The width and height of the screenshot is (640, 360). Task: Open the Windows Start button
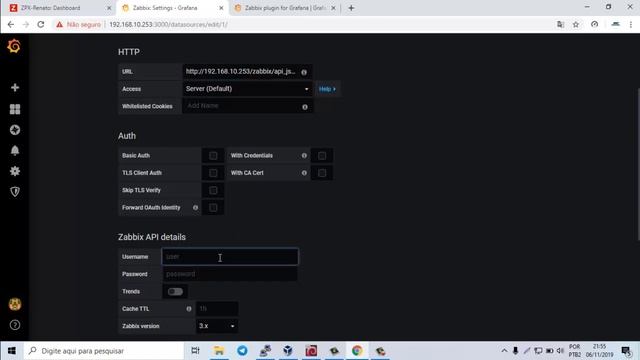12,351
